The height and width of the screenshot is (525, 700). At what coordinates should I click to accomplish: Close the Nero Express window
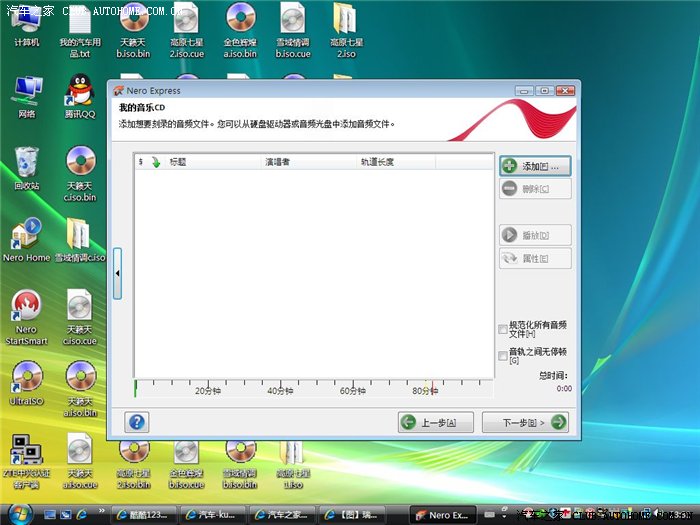click(x=565, y=91)
